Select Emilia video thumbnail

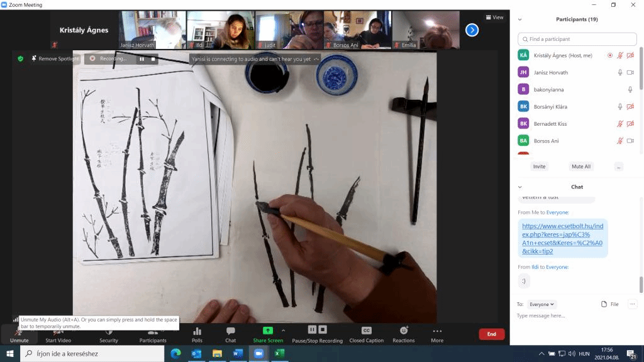426,30
